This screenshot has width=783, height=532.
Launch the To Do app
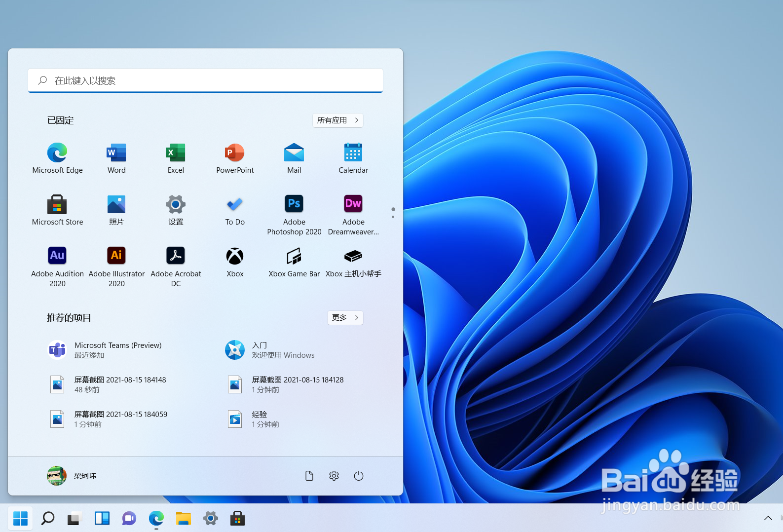pos(235,210)
